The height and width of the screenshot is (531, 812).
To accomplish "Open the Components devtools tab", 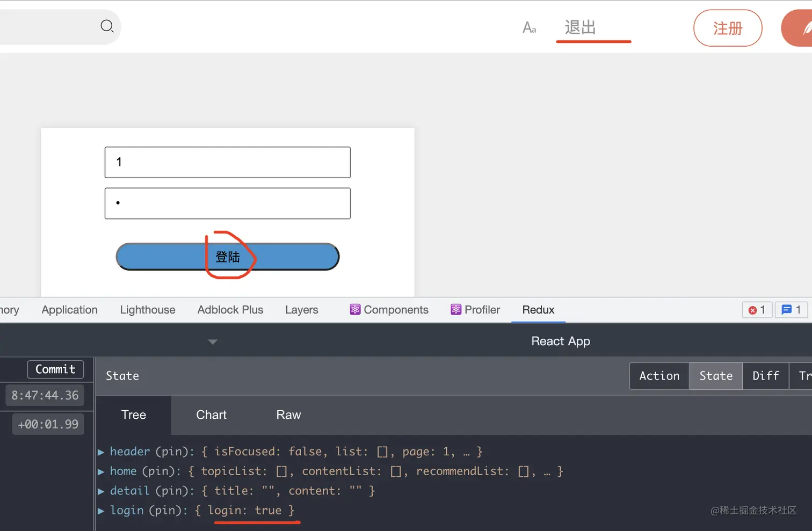I will point(389,310).
